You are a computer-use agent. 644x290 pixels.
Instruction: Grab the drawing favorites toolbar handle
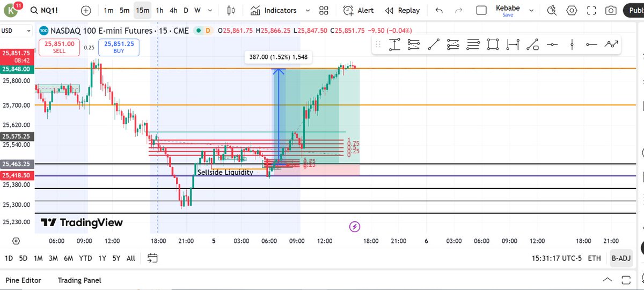coord(378,45)
